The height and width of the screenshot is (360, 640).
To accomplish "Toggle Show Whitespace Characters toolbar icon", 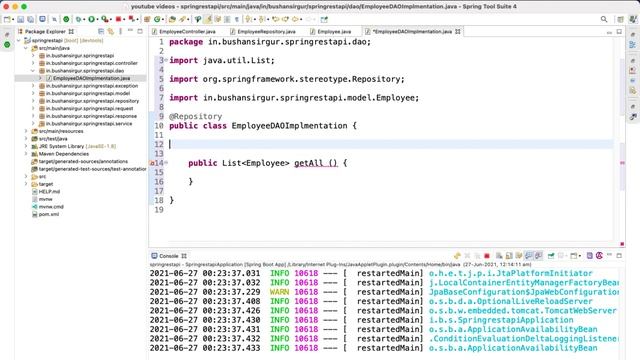I will 236,19.
